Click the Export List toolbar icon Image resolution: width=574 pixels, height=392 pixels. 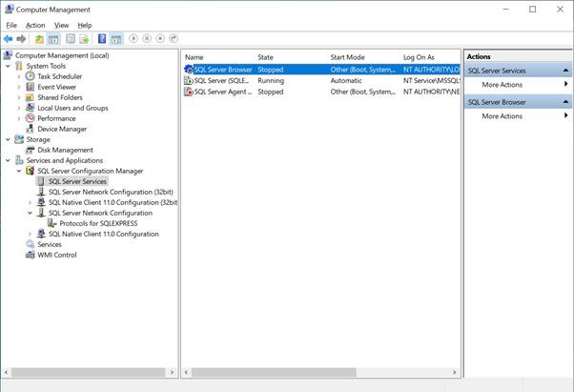pos(84,39)
